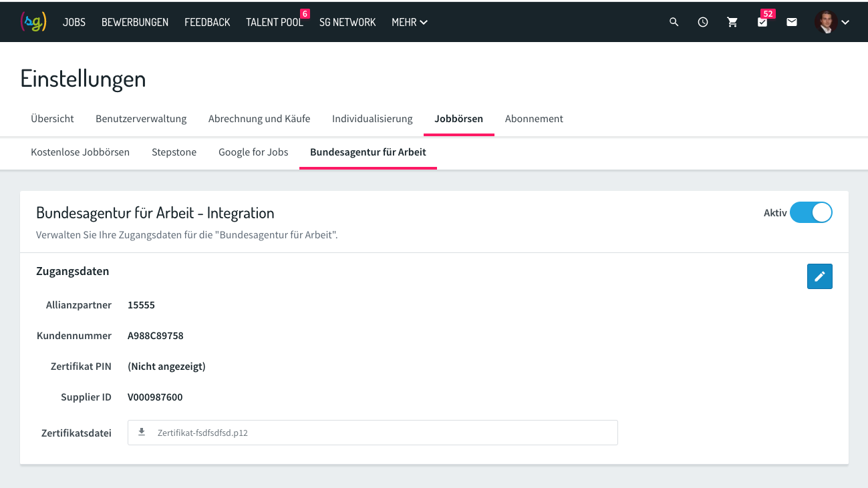Click the Bundesagentur für Arbeit - Integration heading
868x488 pixels.
coord(155,213)
